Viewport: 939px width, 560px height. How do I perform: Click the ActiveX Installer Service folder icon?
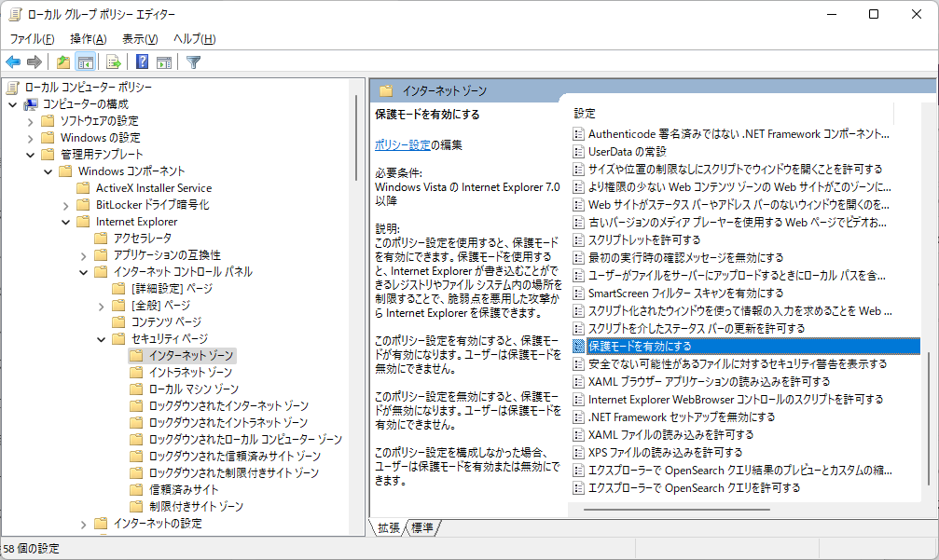(x=83, y=188)
